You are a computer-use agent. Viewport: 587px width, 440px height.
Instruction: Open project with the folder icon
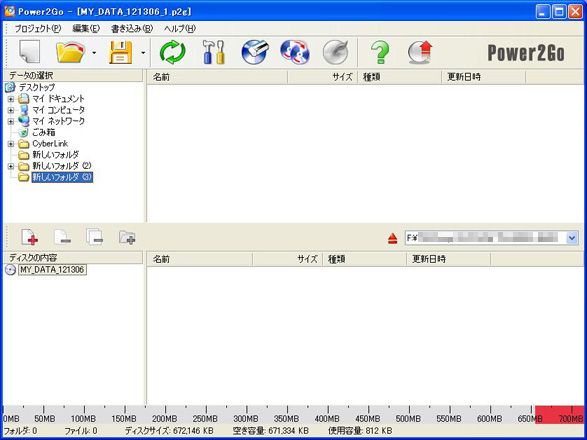pos(70,52)
